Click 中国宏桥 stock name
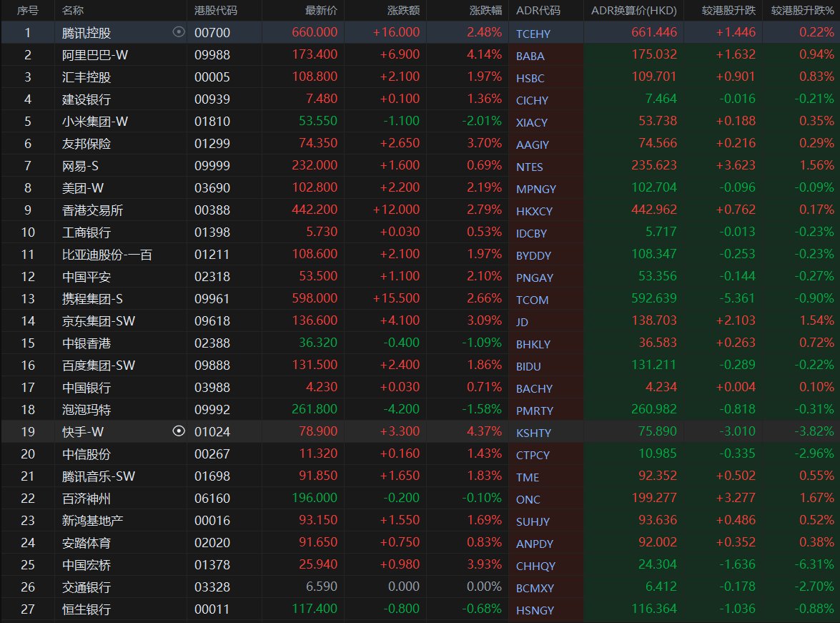Screen dimensions: 840x623 (x=87, y=565)
